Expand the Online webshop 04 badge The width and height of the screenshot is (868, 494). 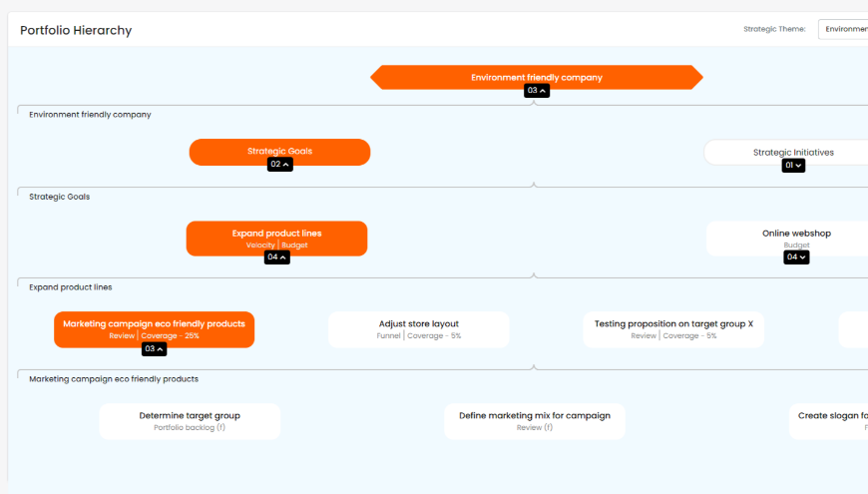(x=796, y=256)
